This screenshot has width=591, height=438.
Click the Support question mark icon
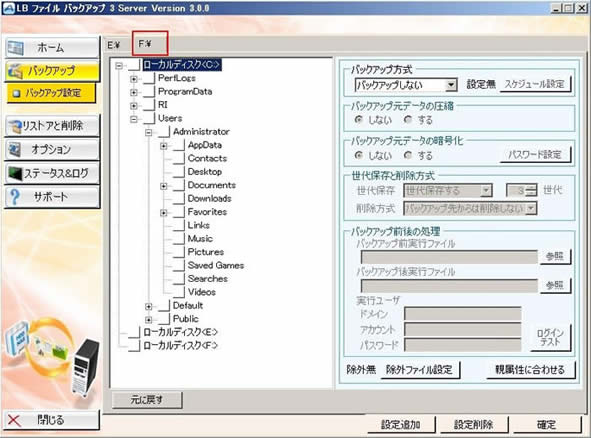tap(15, 197)
